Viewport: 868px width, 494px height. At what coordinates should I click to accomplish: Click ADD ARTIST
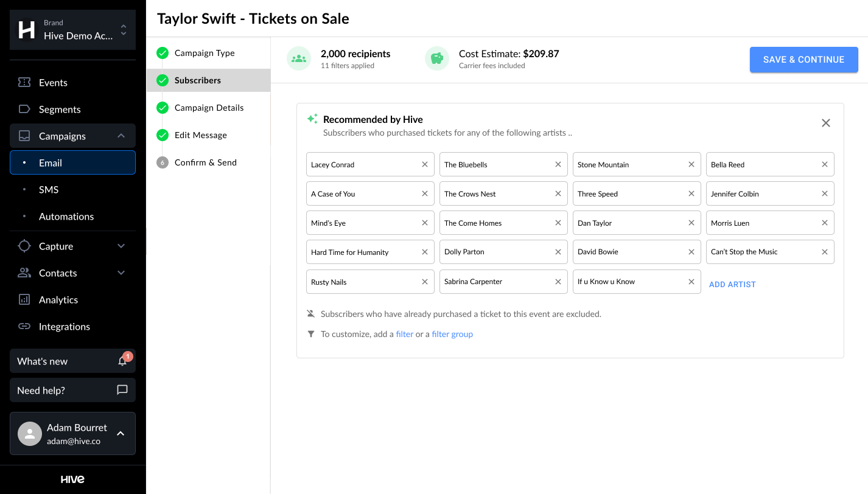tap(732, 284)
